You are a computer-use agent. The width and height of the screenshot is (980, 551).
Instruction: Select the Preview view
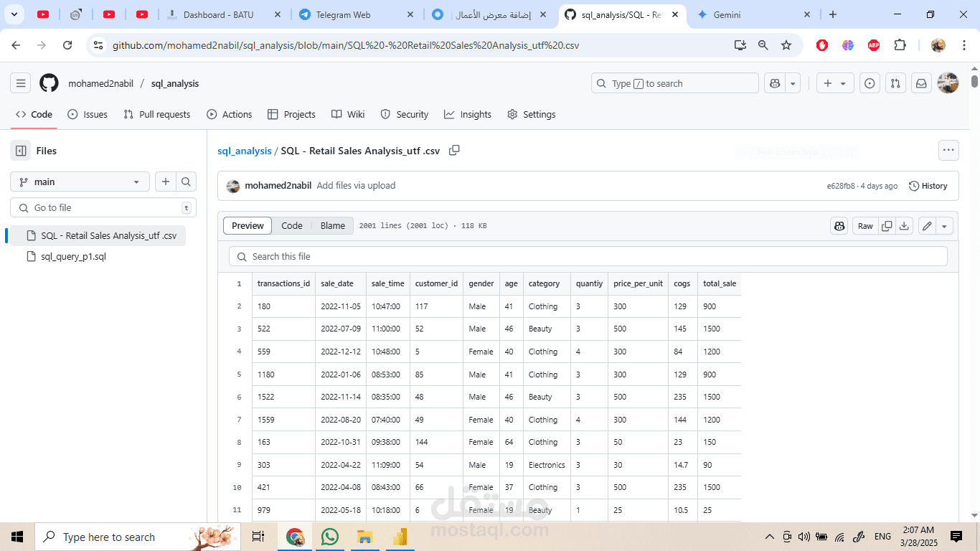[248, 226]
